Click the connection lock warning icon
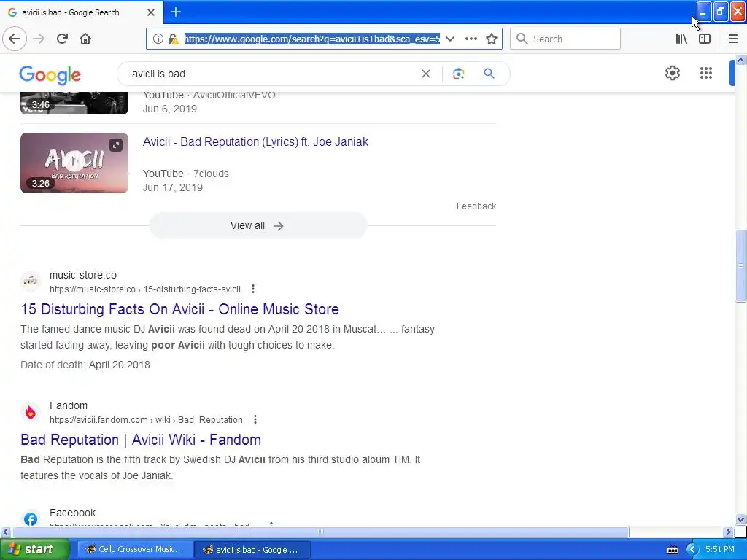This screenshot has height=560, width=747. [174, 39]
